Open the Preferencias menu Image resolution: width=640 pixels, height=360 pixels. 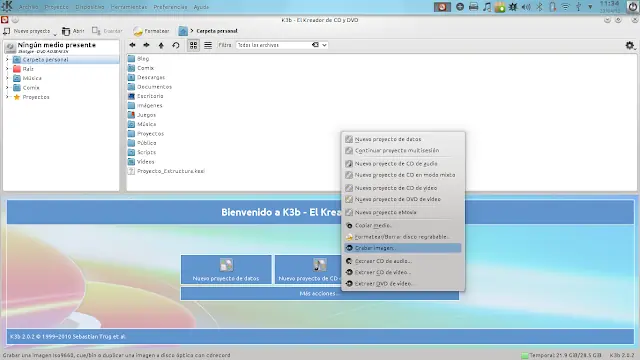coord(170,7)
